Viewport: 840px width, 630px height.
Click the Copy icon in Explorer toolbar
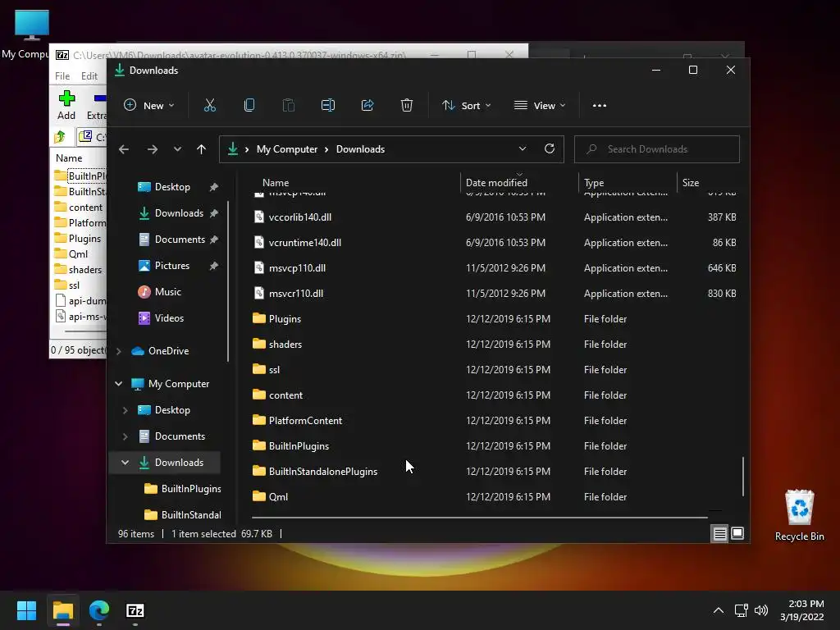(x=249, y=106)
